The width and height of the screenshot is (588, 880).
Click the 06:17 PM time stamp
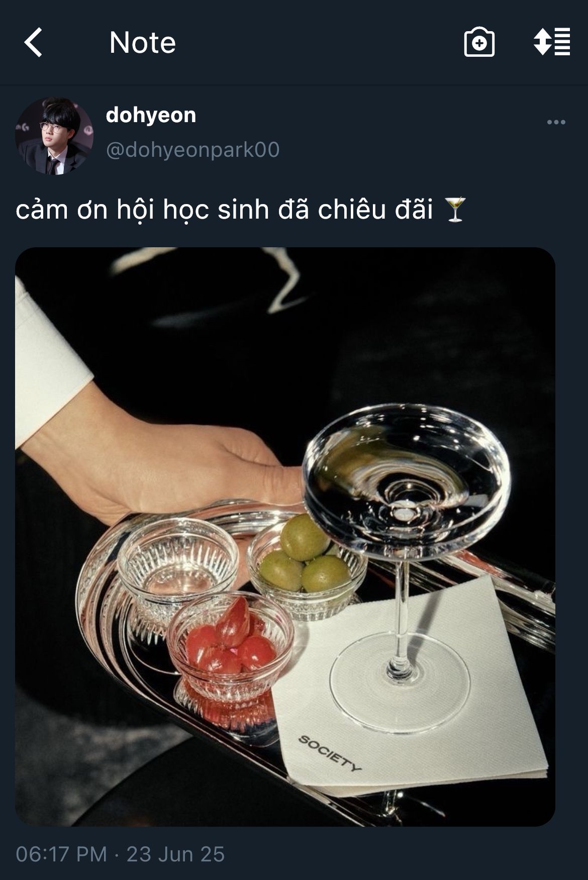[x=61, y=854]
